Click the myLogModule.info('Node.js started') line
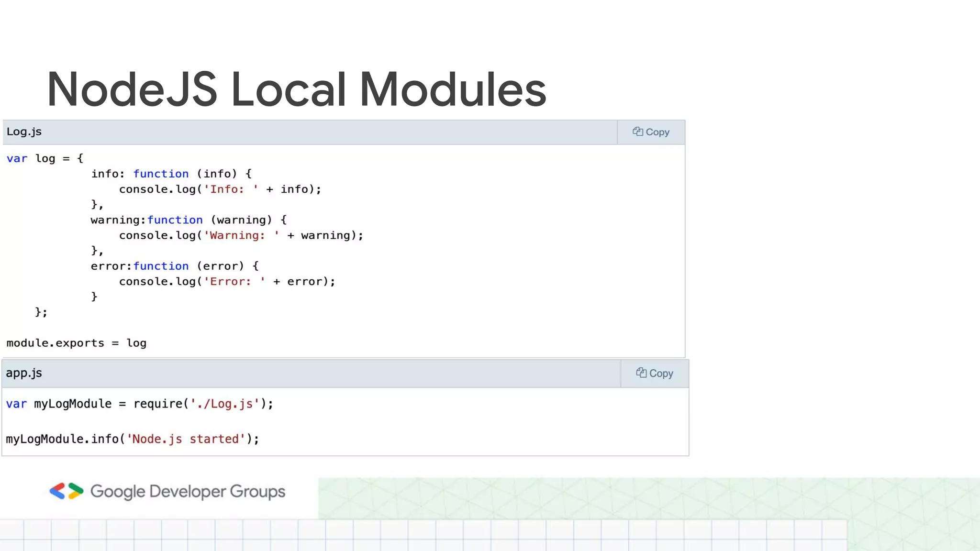 (x=133, y=439)
